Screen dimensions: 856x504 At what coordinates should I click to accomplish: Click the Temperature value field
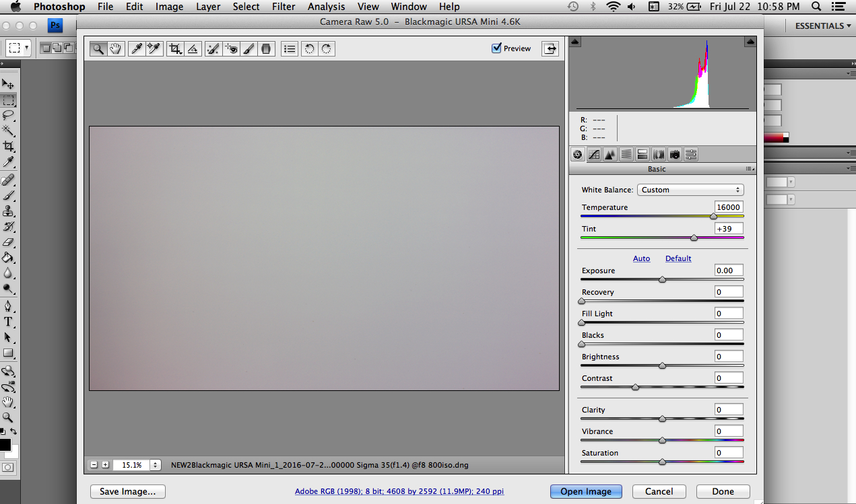point(729,207)
